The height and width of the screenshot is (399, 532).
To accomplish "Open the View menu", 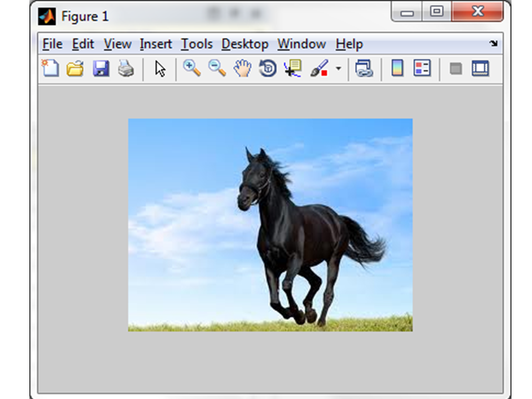I will [x=117, y=44].
